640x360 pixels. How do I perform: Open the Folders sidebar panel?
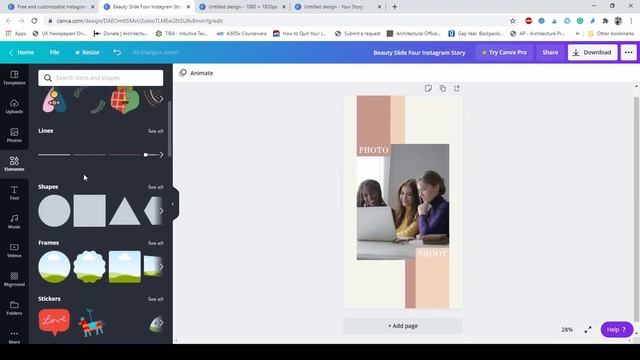14,308
